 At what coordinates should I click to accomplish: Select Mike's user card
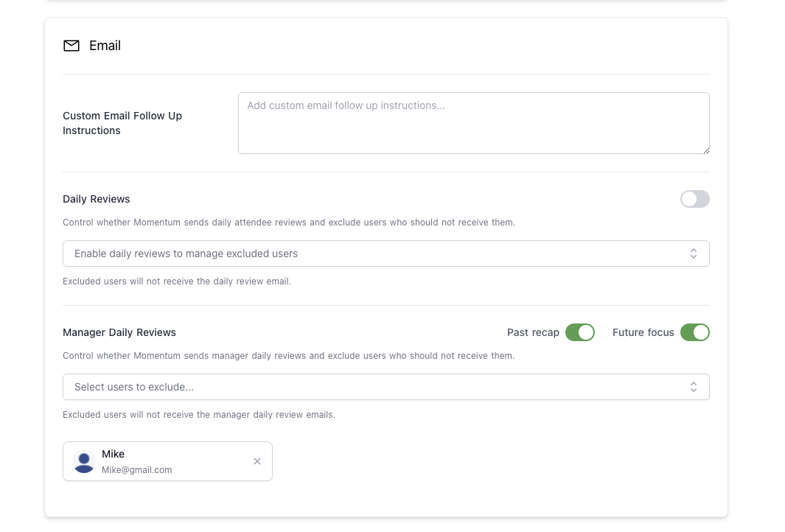tap(167, 461)
